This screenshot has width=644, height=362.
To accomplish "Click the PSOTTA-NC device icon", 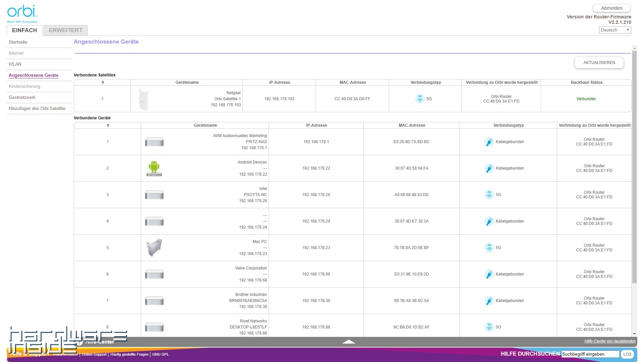I will 154,195.
